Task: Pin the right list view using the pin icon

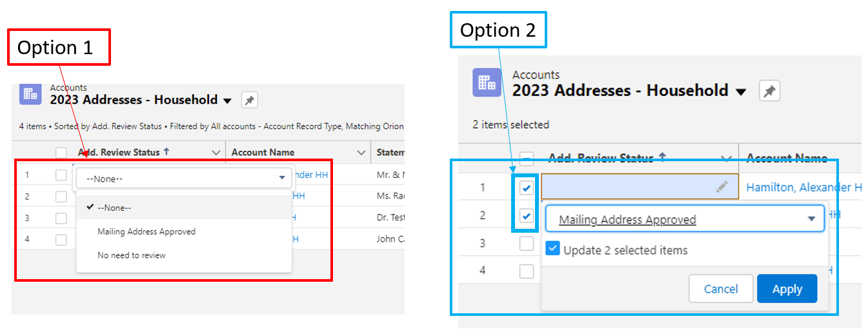Action: [769, 91]
